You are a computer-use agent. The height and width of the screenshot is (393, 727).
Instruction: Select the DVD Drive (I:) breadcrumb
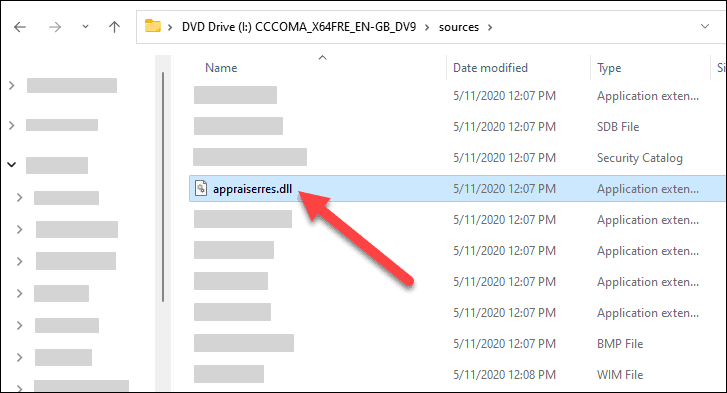(299, 27)
